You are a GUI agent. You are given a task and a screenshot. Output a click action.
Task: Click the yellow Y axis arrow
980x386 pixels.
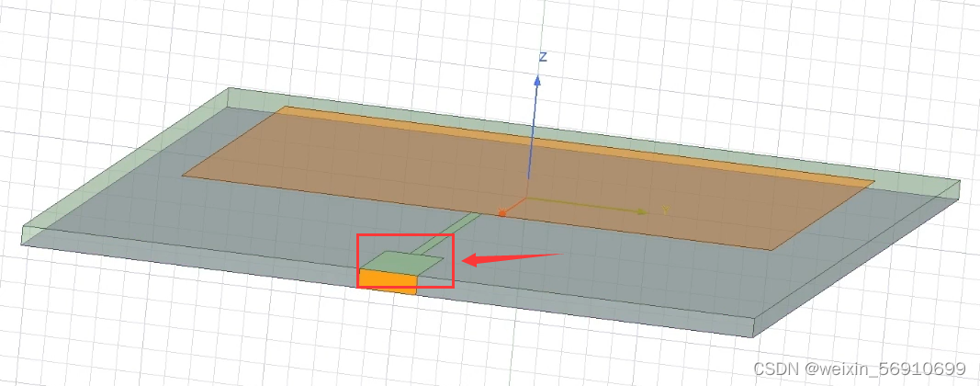[x=588, y=205]
